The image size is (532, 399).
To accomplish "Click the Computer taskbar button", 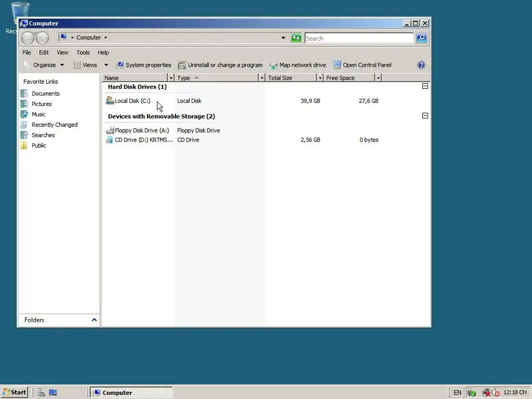I will 131,393.
